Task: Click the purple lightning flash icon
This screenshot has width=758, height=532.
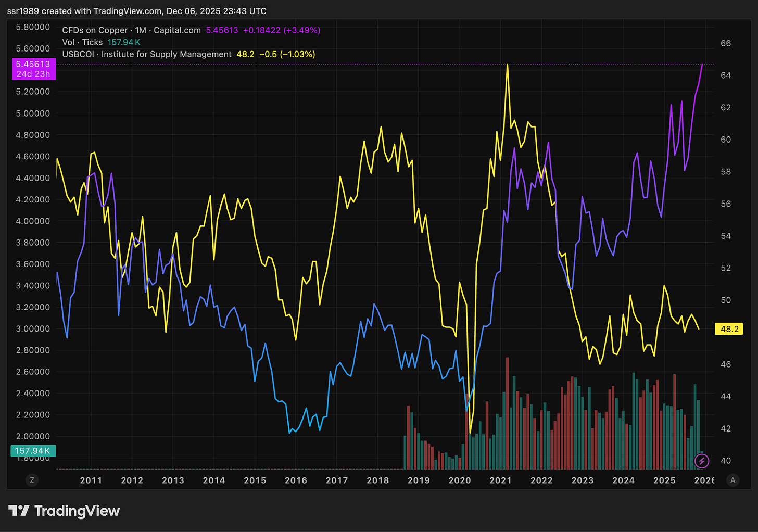Action: (x=702, y=461)
